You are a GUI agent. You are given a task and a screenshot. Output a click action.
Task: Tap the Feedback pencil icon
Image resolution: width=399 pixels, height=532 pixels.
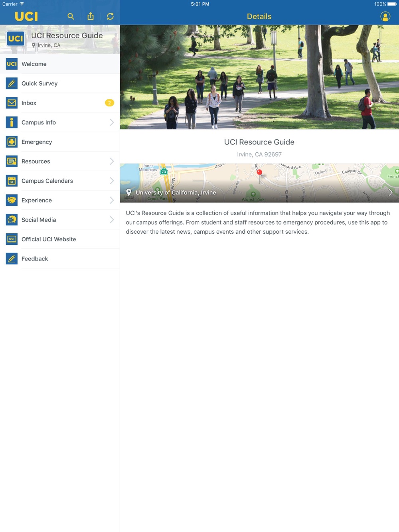pos(12,259)
